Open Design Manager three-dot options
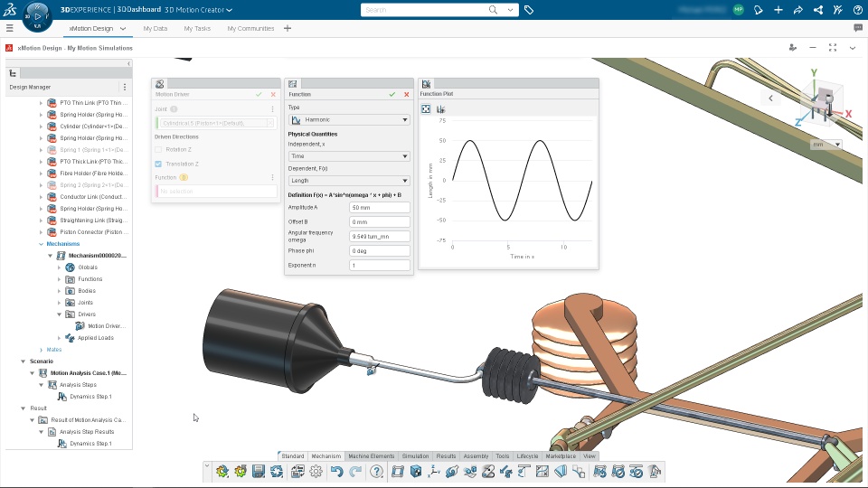 [x=125, y=87]
